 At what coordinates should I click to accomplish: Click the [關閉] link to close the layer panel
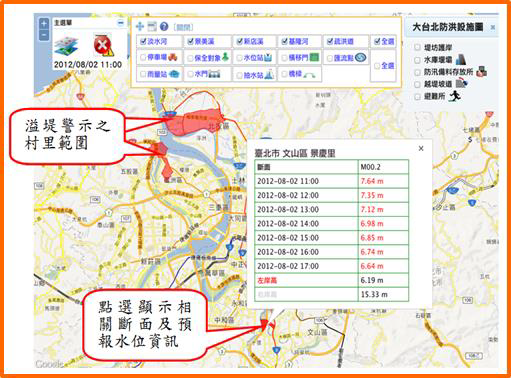(183, 27)
